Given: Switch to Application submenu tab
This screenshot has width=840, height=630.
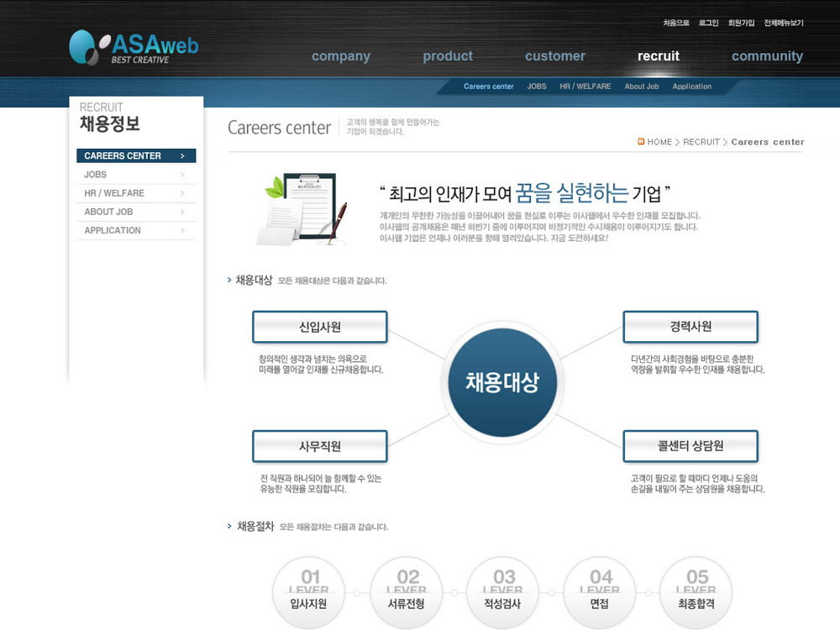Looking at the screenshot, I should coord(691,87).
